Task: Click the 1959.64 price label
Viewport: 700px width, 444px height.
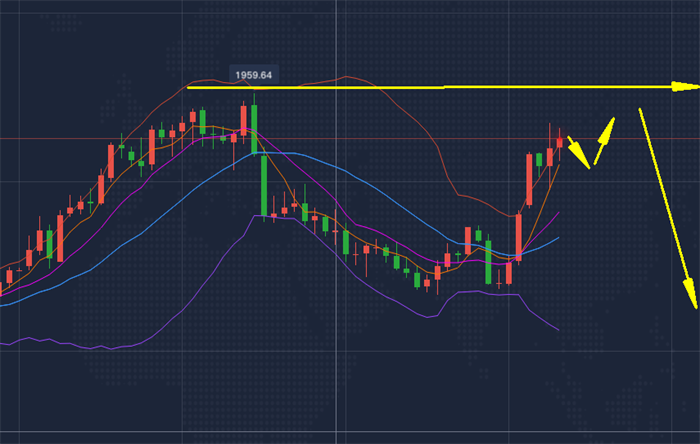Action: point(254,75)
